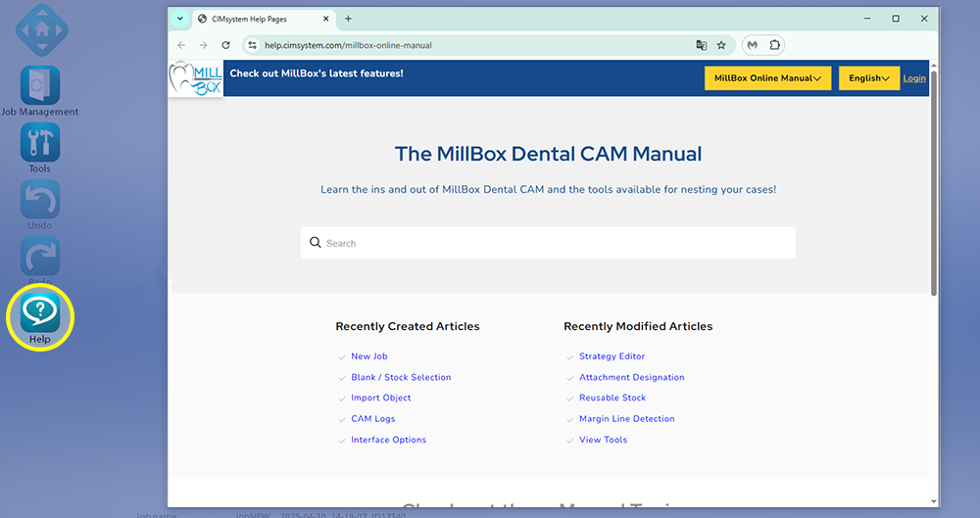The width and height of the screenshot is (980, 518).
Task: Open the View Tools article
Action: (x=603, y=440)
